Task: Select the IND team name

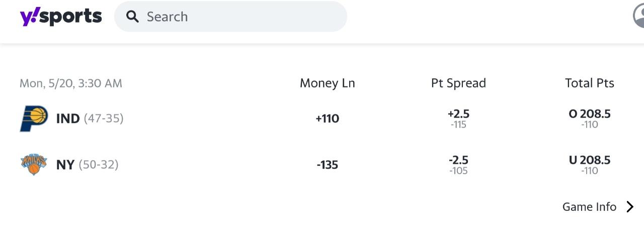Action: click(68, 119)
